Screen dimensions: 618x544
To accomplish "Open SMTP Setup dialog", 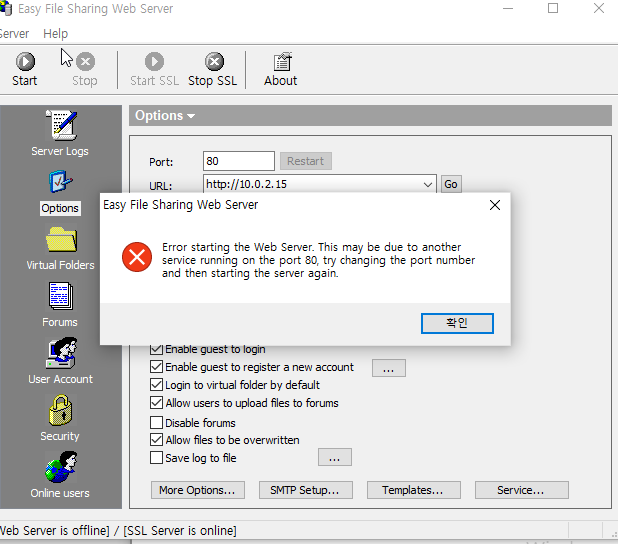I will pos(305,490).
